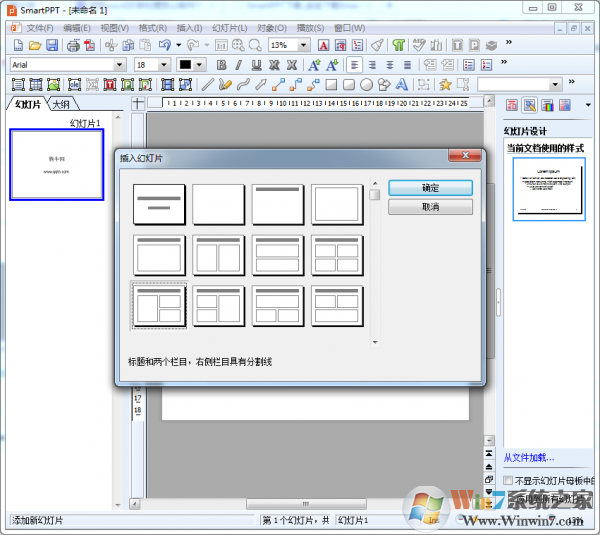Image resolution: width=600 pixels, height=535 pixels.
Task: Open the Arial font name dropdown
Action: point(120,65)
